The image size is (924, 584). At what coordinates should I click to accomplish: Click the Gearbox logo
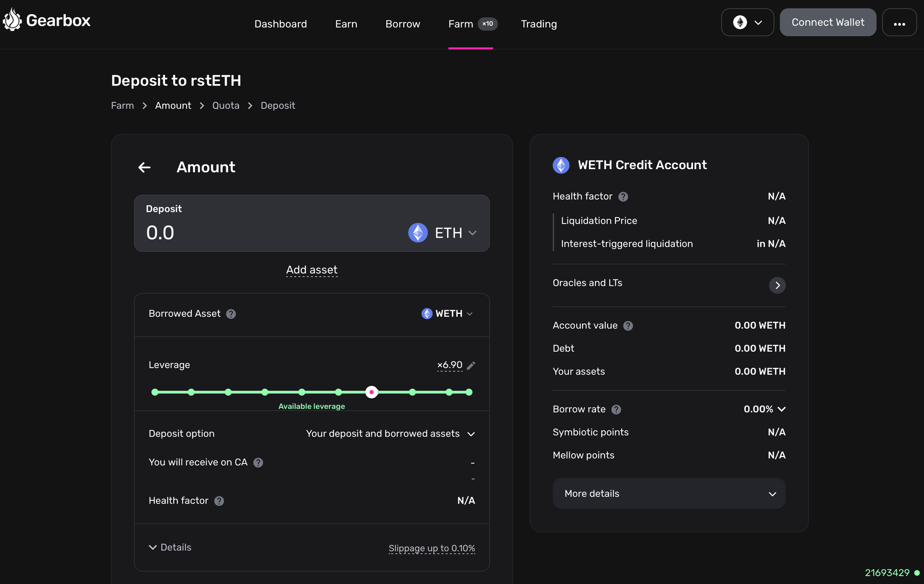tap(46, 20)
